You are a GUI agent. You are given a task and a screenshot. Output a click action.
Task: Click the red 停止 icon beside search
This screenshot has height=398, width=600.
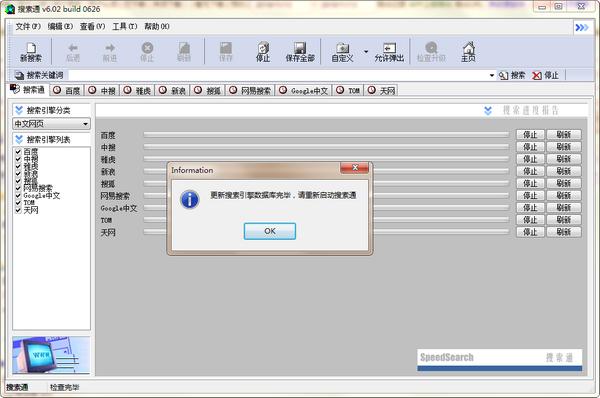tap(537, 75)
